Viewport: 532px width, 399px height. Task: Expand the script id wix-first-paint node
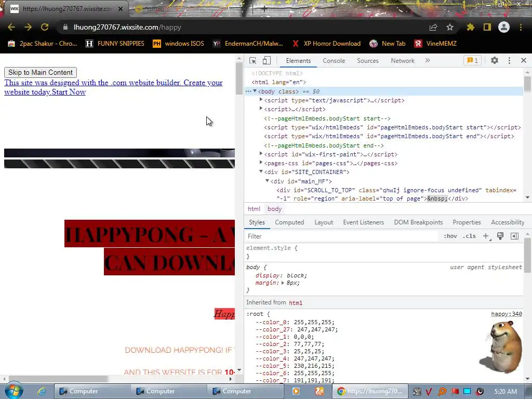pos(261,154)
